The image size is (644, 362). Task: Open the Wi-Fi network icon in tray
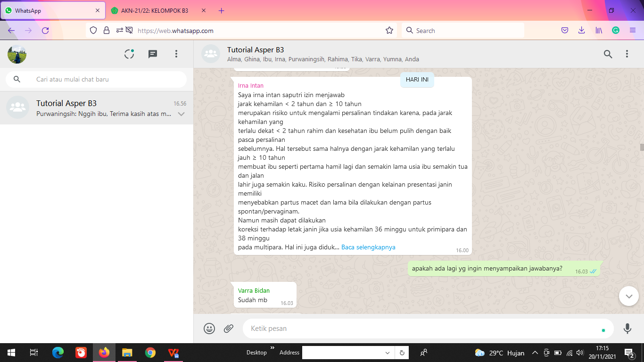[570, 353]
